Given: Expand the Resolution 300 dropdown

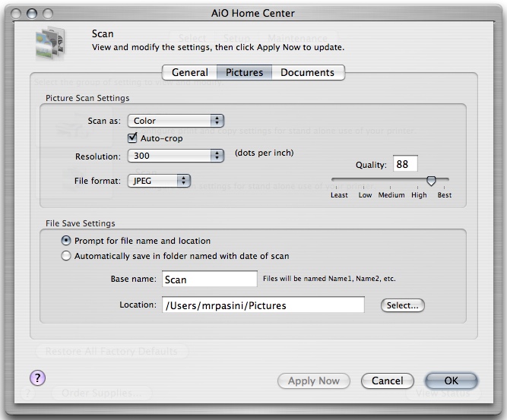Looking at the screenshot, I should point(176,156).
